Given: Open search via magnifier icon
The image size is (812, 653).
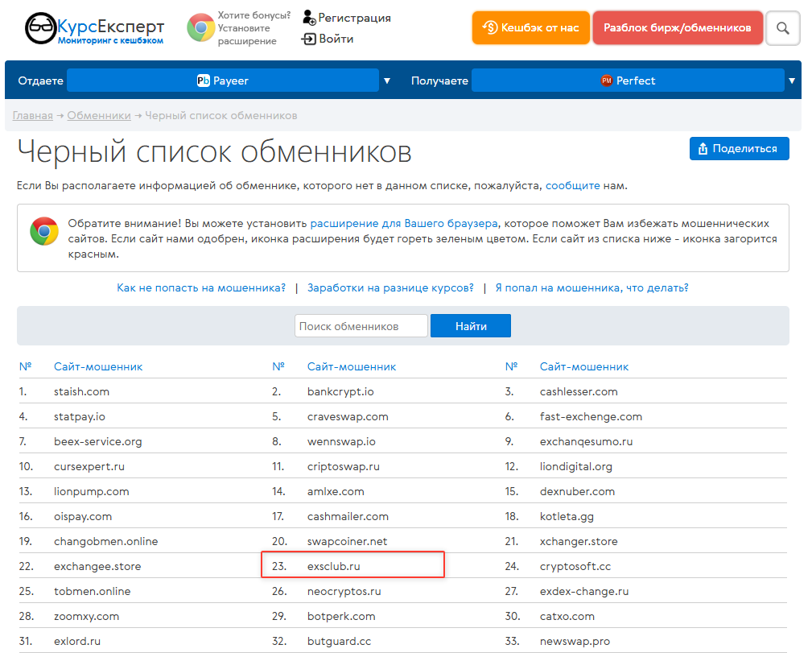Looking at the screenshot, I should (x=782, y=28).
